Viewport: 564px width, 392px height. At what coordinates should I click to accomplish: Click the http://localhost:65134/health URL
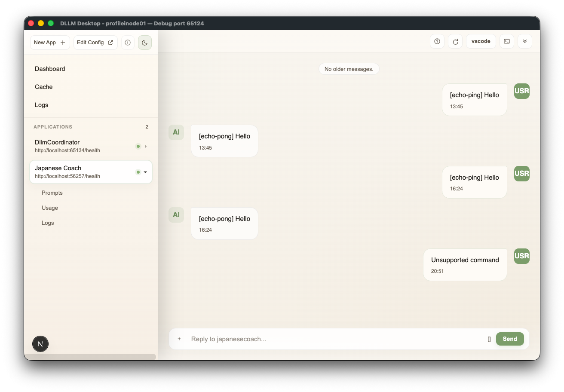(x=67, y=150)
